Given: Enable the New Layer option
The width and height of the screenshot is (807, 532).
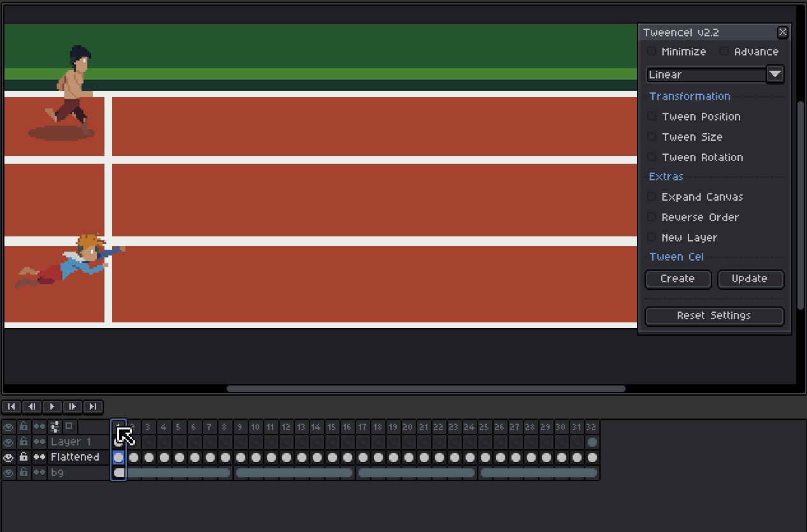Looking at the screenshot, I should pos(651,238).
